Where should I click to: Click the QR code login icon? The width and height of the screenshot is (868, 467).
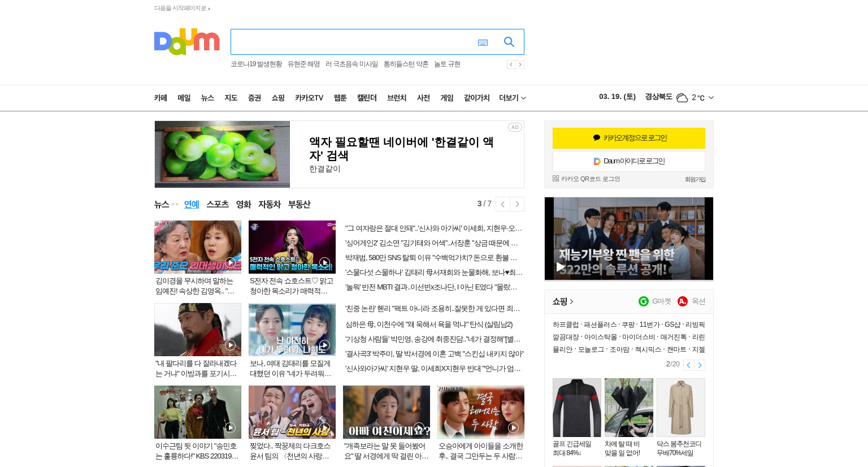[555, 179]
